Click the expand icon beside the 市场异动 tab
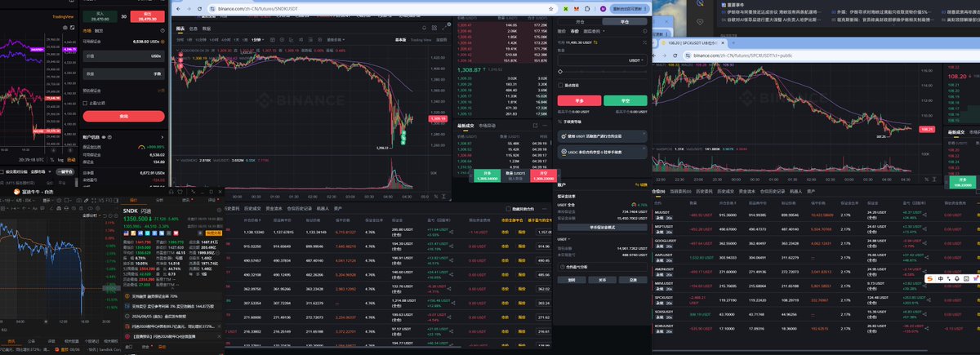 pyautogui.click(x=536, y=126)
